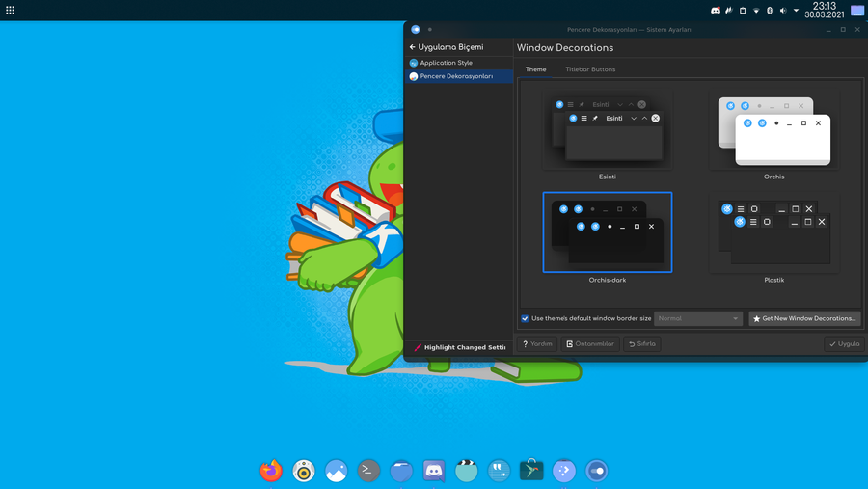Image resolution: width=868 pixels, height=489 pixels.
Task: Launch Firefox from the dock
Action: (x=271, y=470)
